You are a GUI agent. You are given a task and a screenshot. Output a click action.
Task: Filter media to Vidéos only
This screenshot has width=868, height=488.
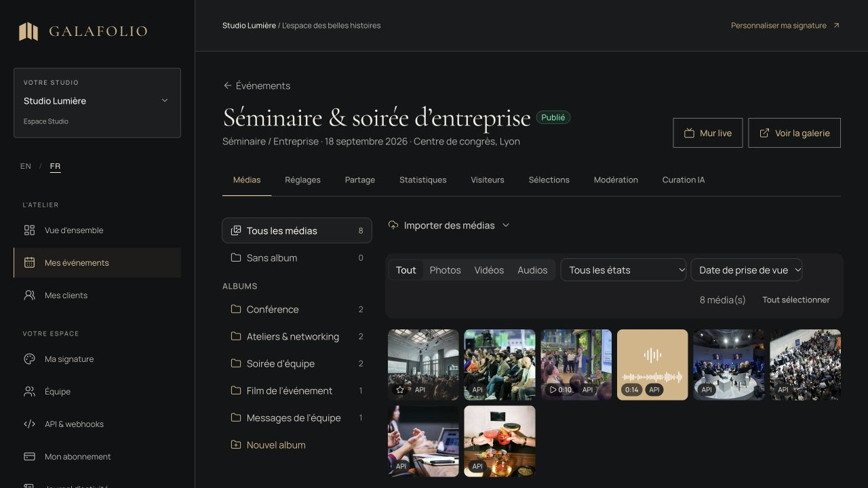(x=489, y=270)
